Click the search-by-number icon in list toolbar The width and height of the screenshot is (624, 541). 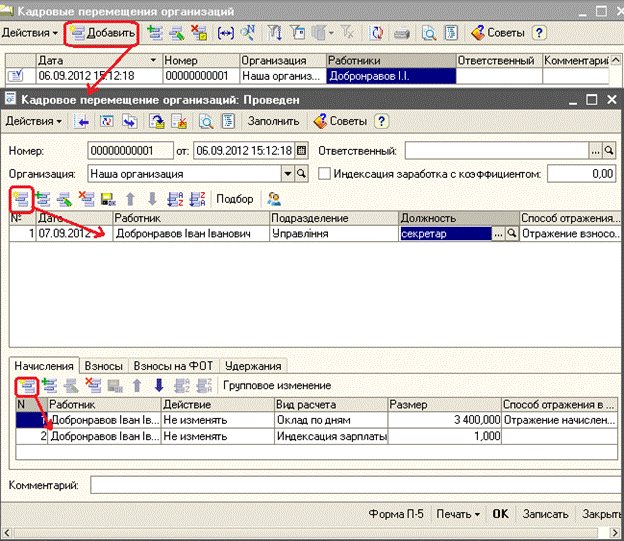pos(248,33)
